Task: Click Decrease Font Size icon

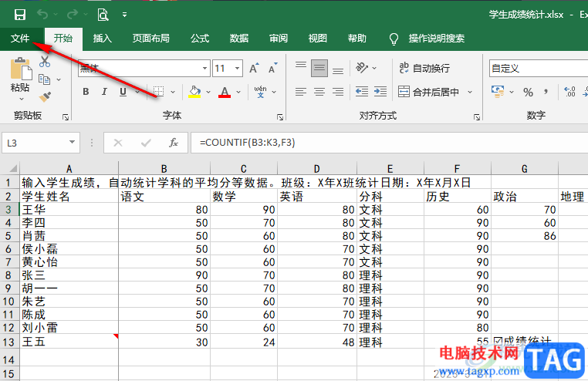Action: pos(273,68)
